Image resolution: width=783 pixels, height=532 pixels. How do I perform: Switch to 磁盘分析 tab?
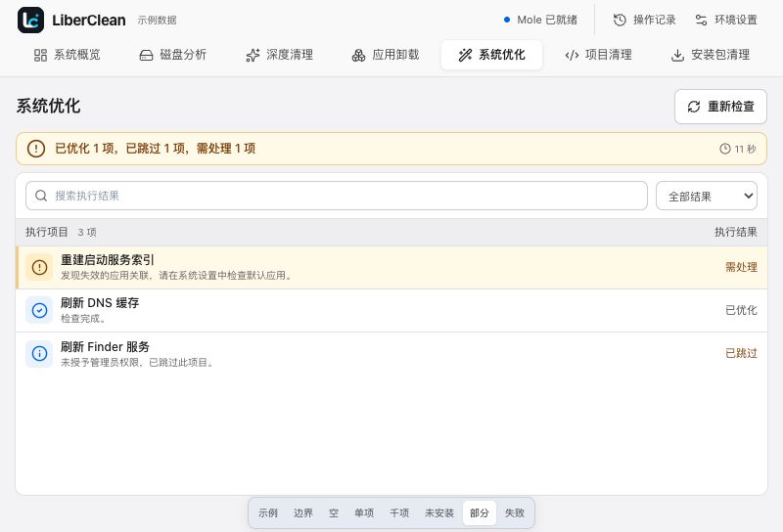173,55
